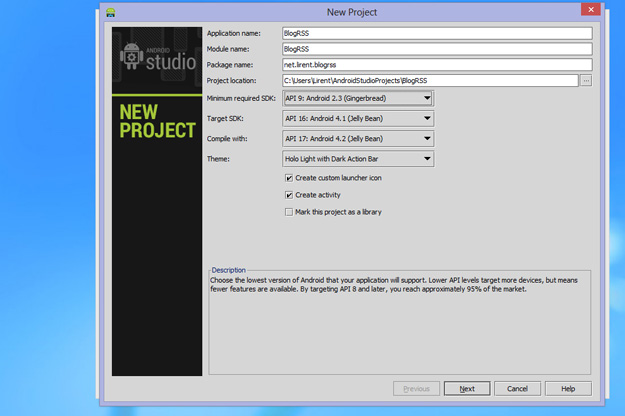Click into the Package name field

pos(437,65)
